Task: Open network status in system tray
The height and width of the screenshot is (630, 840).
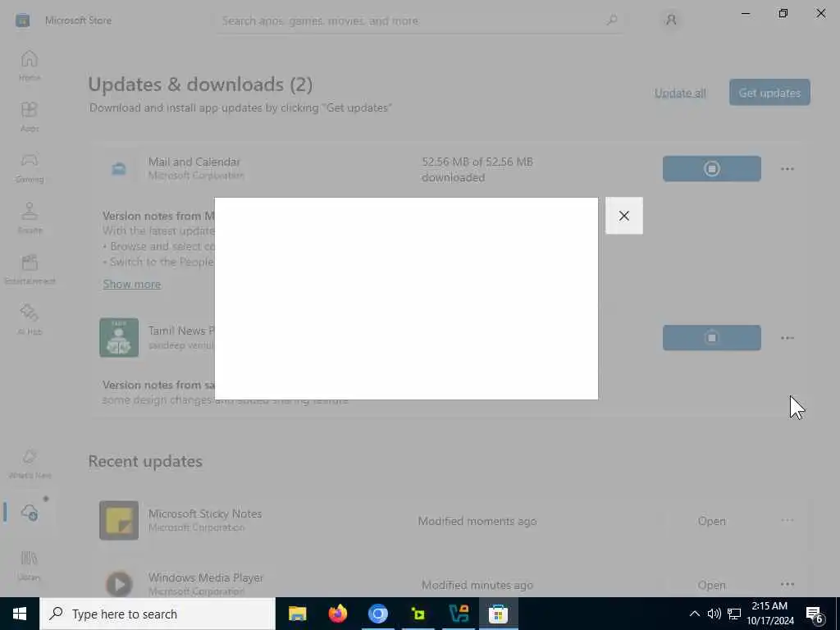Action: tap(734, 614)
